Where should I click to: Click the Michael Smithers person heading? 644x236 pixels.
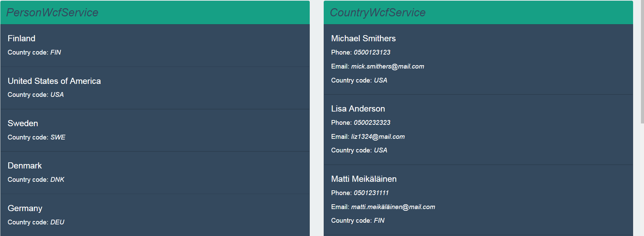tap(363, 39)
